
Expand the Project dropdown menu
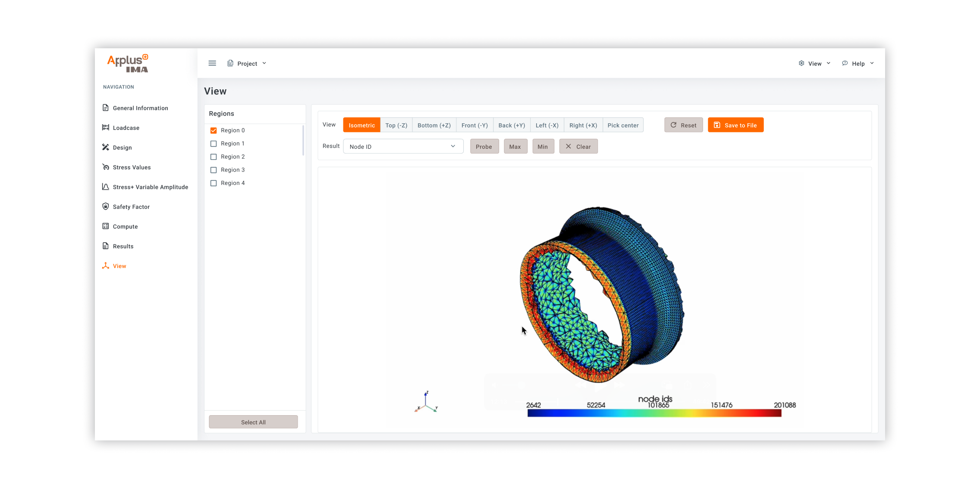coord(247,63)
